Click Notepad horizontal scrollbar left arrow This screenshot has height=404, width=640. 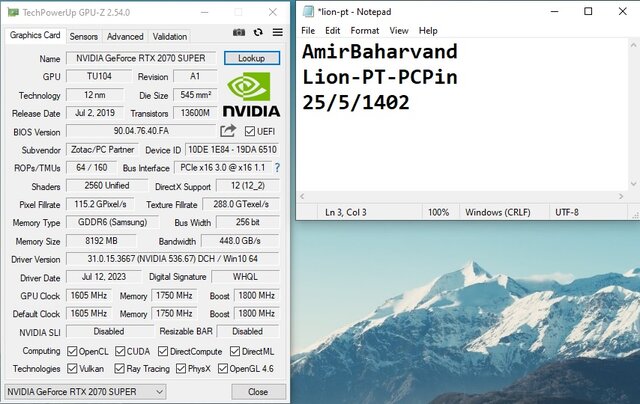[x=302, y=196]
